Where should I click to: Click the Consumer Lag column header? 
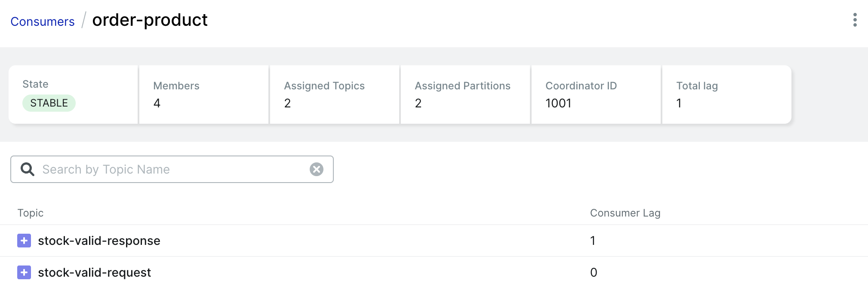pos(625,213)
